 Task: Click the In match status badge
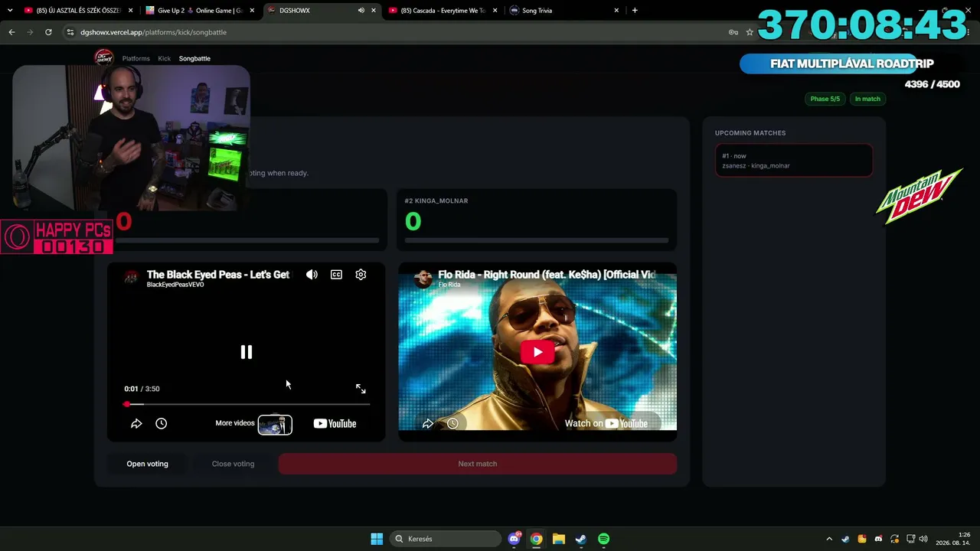point(867,99)
